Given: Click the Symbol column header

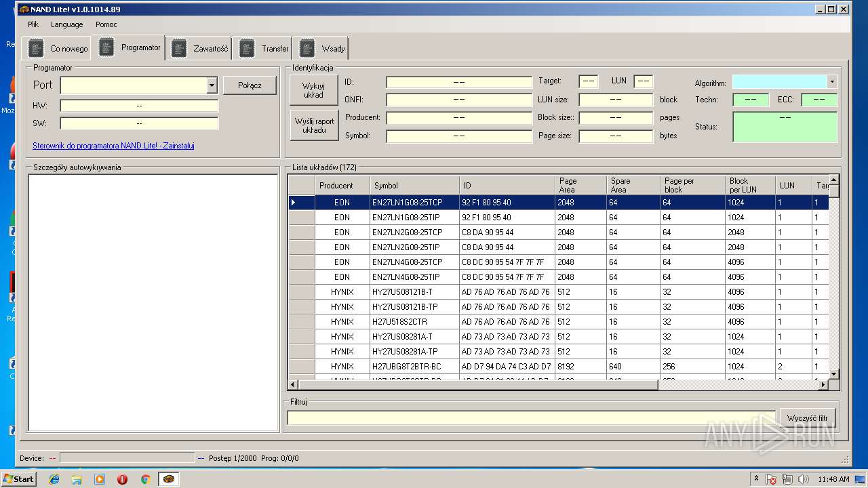Looking at the screenshot, I should pyautogui.click(x=415, y=185).
